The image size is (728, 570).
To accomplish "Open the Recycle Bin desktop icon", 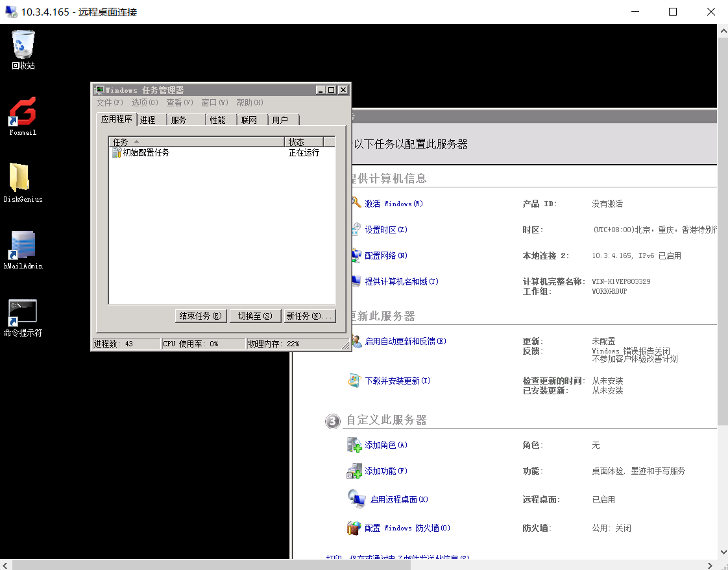I will coord(23,45).
